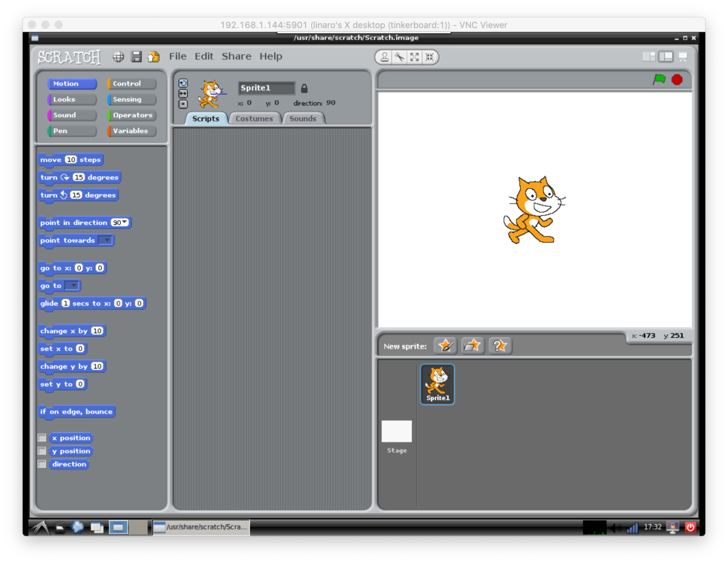Click the glide 1 secs block
The image size is (728, 564).
tap(92, 304)
